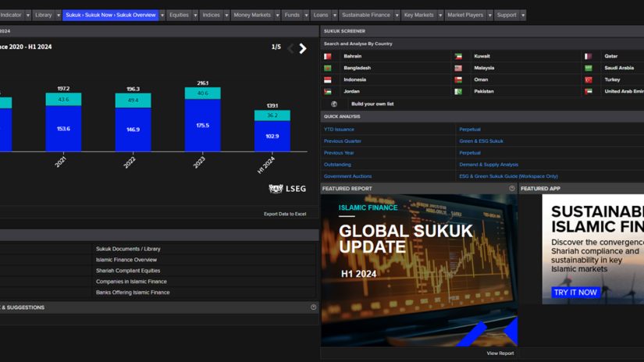Viewport: 644px width, 362px height.
Task: Open the Demand & Supply Analysis link
Action: (x=489, y=165)
